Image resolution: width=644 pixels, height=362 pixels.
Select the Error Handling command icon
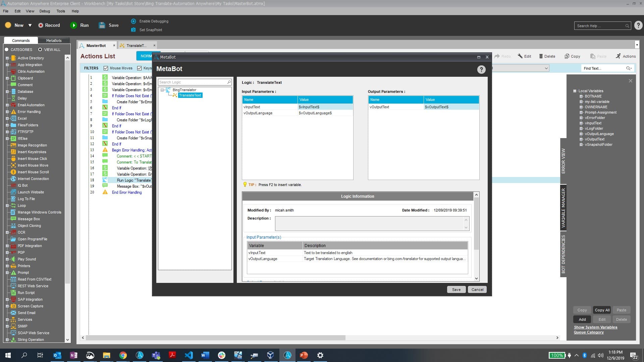tap(13, 112)
